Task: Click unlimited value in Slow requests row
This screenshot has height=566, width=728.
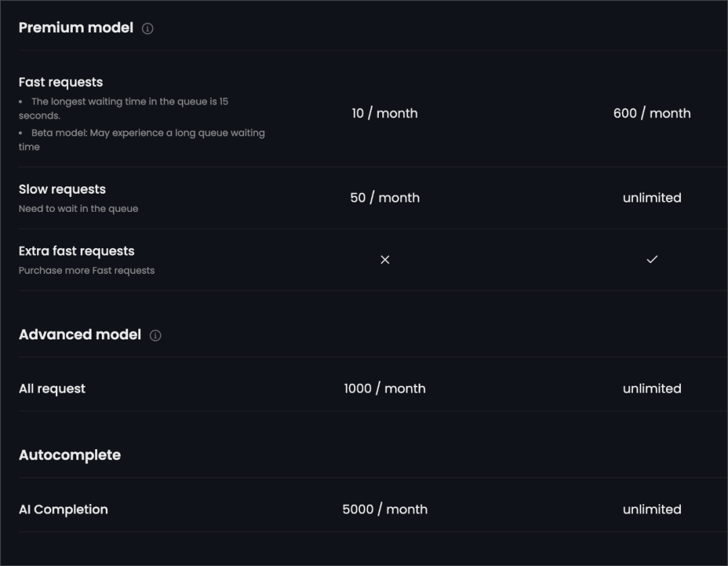Action: tap(652, 198)
